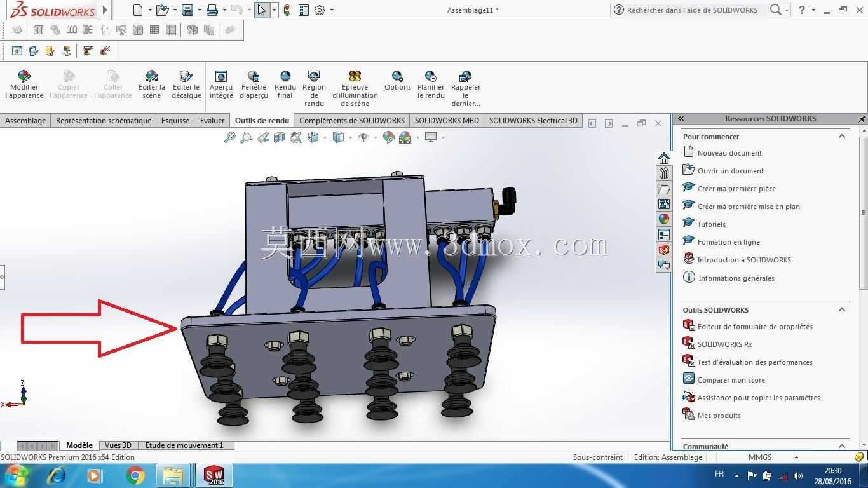The height and width of the screenshot is (488, 868).
Task: Switch to the Assemblage tab
Action: [x=25, y=121]
